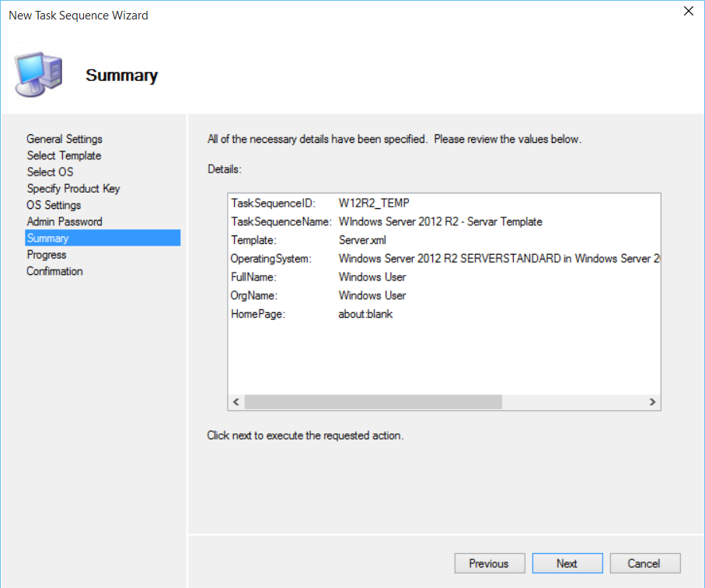Choose the Confirmation step in sidebar

(x=54, y=271)
